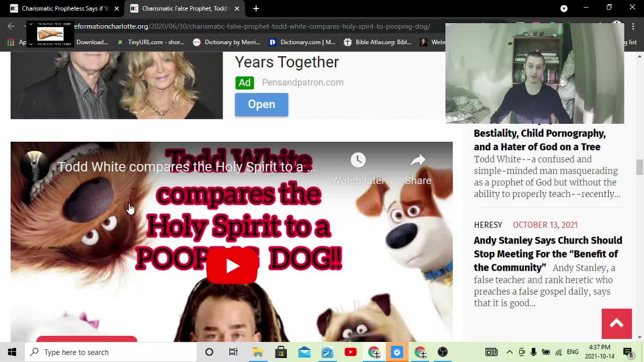Open the touch keyboard tray icon
The width and height of the screenshot is (644, 362).
(x=492, y=352)
